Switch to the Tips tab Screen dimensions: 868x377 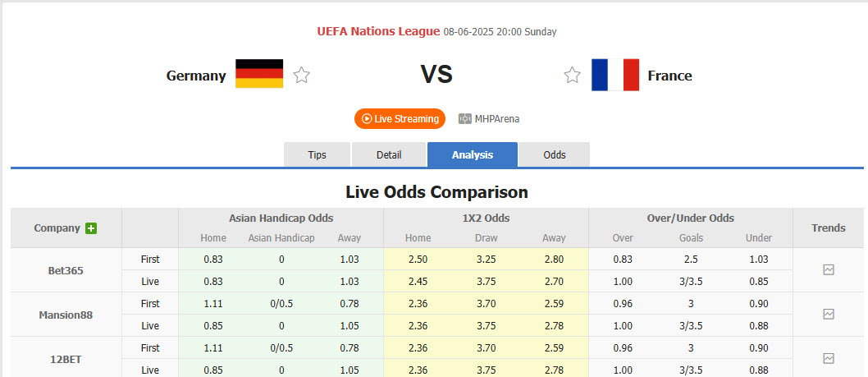click(x=317, y=154)
